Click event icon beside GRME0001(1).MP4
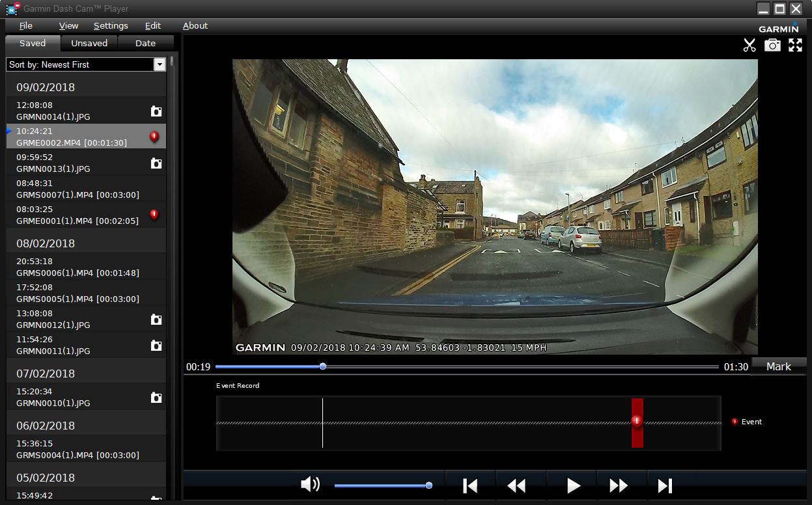Image resolution: width=812 pixels, height=505 pixels. tap(154, 214)
